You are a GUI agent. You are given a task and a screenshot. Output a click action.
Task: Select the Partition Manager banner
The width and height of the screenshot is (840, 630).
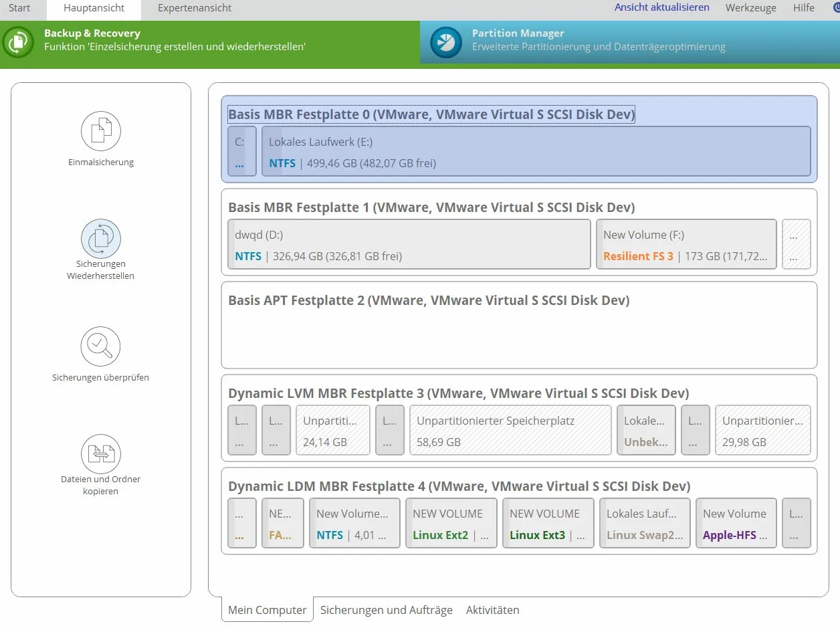coord(630,42)
